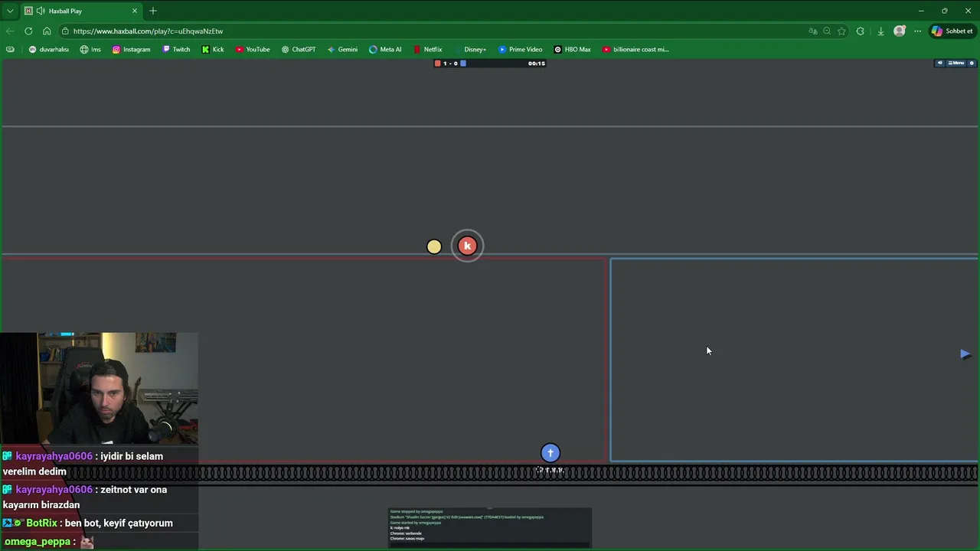Image resolution: width=980 pixels, height=551 pixels.
Task: Click chat username omega_peppa
Action: tap(38, 541)
